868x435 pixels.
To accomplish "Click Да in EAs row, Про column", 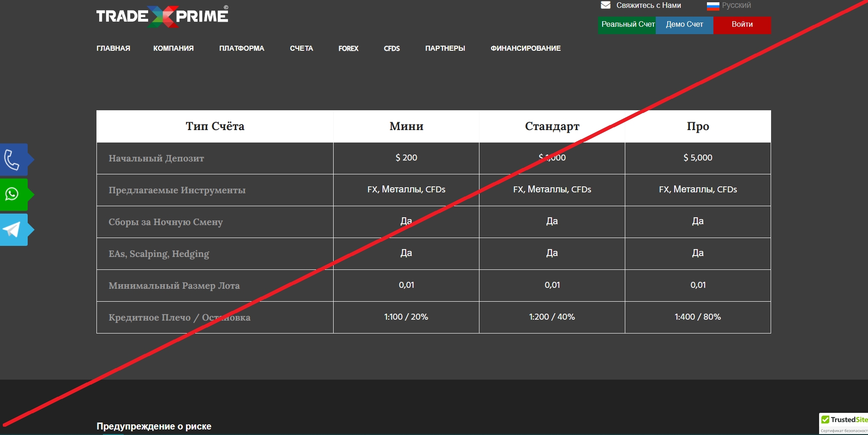I will coord(698,253).
